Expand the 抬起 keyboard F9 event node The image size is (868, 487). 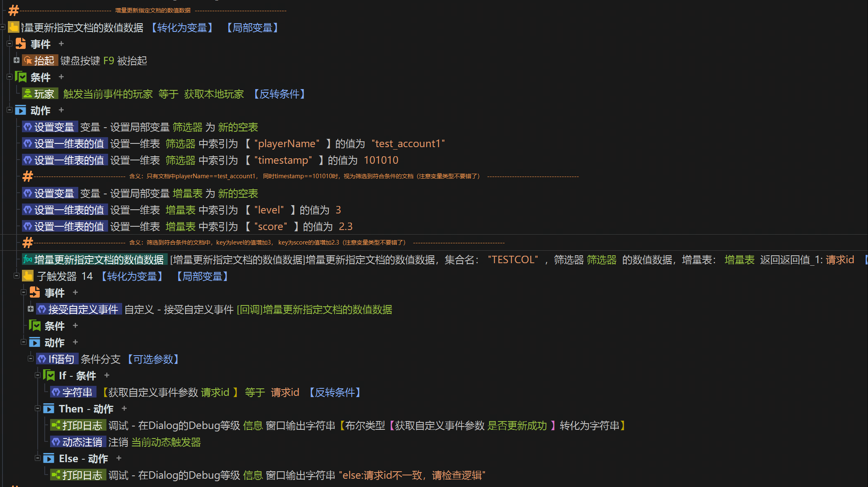pos(17,60)
